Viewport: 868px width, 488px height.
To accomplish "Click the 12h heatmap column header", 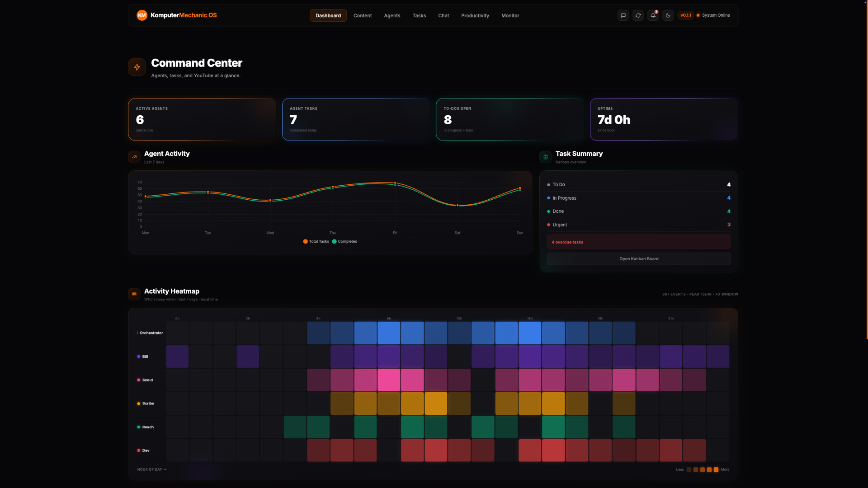I will click(x=459, y=319).
